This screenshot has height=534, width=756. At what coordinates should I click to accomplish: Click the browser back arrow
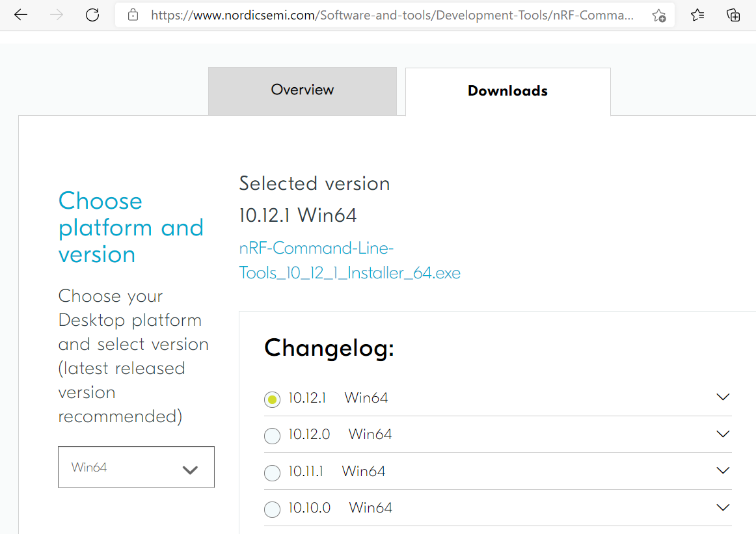[21, 15]
